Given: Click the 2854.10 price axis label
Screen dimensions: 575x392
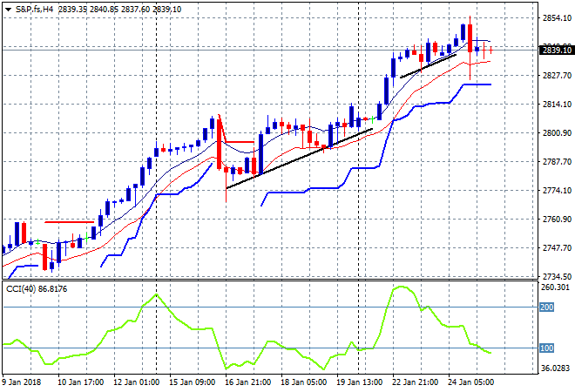Looking at the screenshot, I should coord(557,18).
